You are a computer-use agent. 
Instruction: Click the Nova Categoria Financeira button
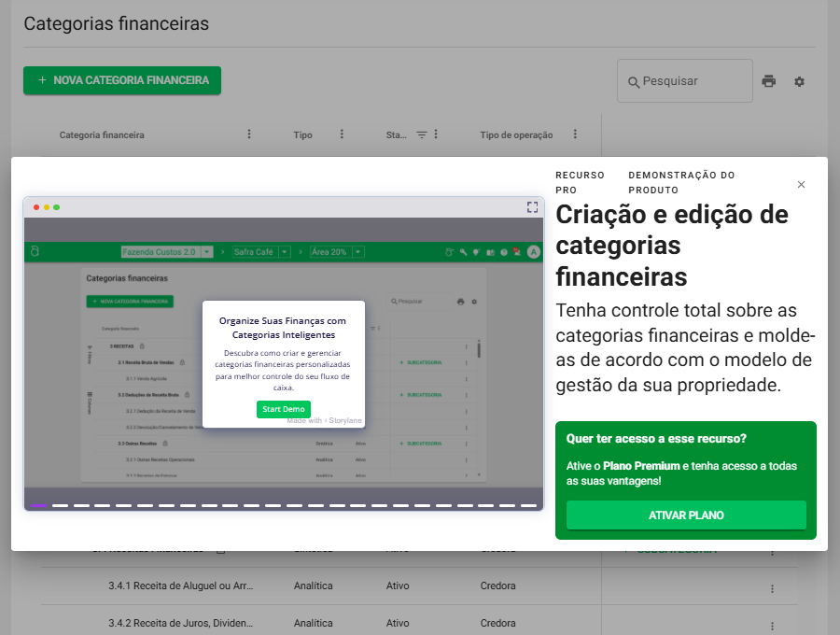point(122,80)
